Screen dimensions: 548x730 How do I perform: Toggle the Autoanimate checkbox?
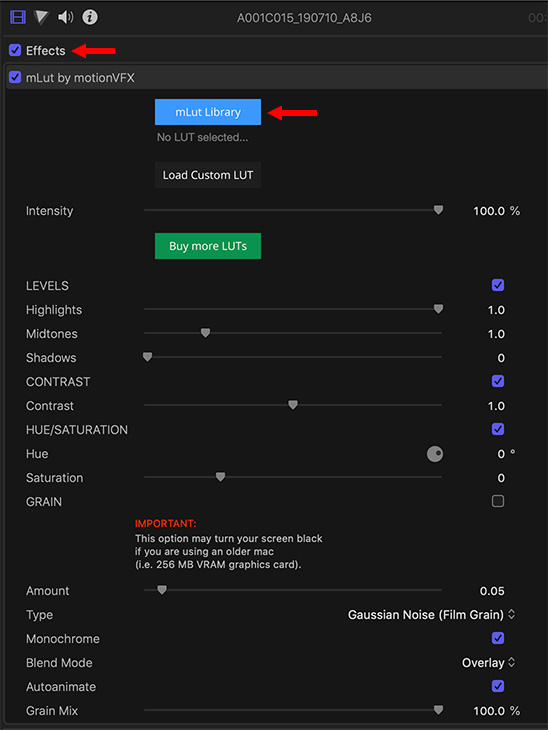pyautogui.click(x=498, y=686)
